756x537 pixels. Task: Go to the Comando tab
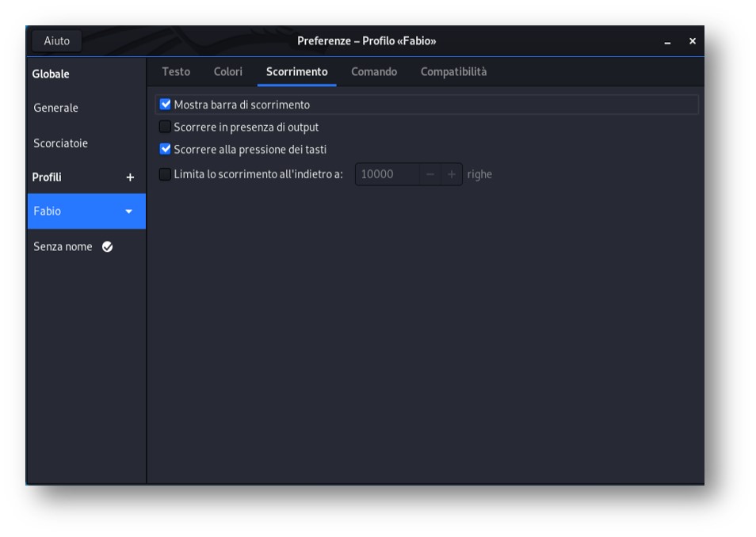pos(374,72)
